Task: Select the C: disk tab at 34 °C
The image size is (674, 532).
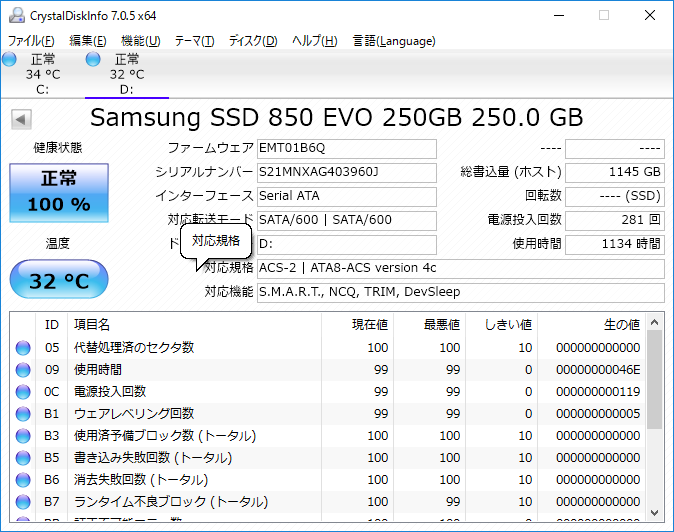Action: coord(43,74)
